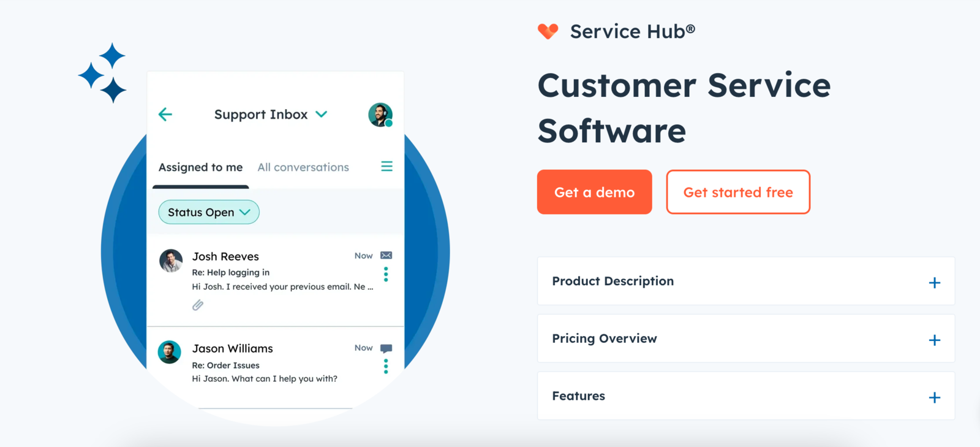Click the Service Hub product name text

[x=633, y=31]
